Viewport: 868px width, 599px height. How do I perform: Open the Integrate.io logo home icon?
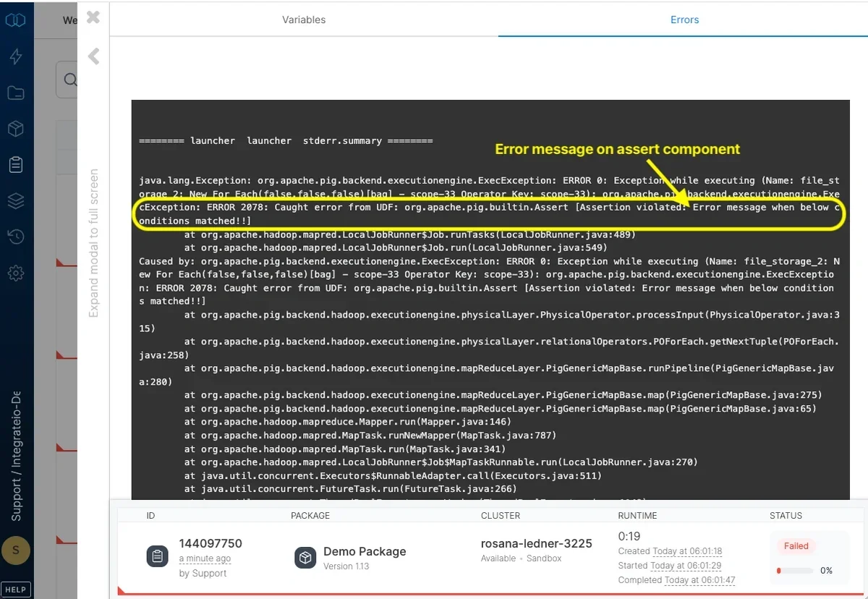coord(16,20)
